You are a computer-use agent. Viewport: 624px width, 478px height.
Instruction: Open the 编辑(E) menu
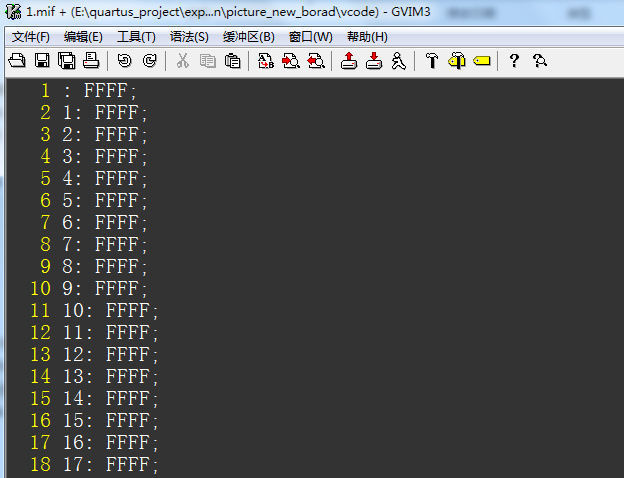pos(83,37)
